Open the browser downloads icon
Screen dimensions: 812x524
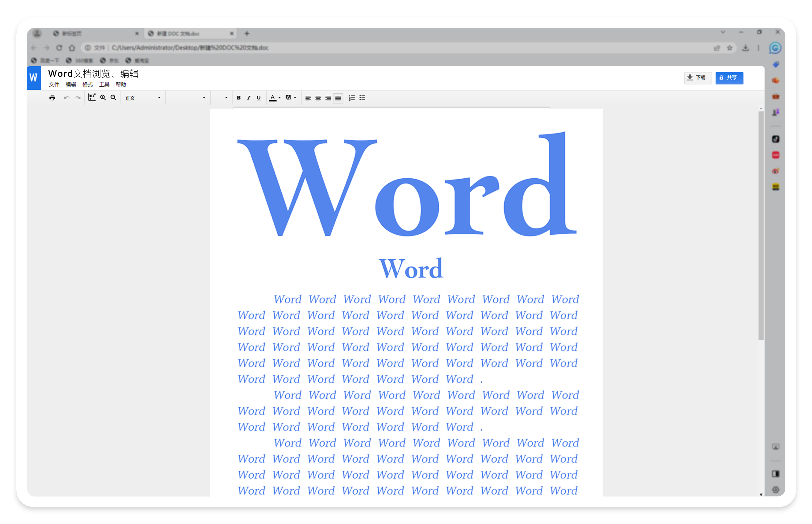pos(745,48)
